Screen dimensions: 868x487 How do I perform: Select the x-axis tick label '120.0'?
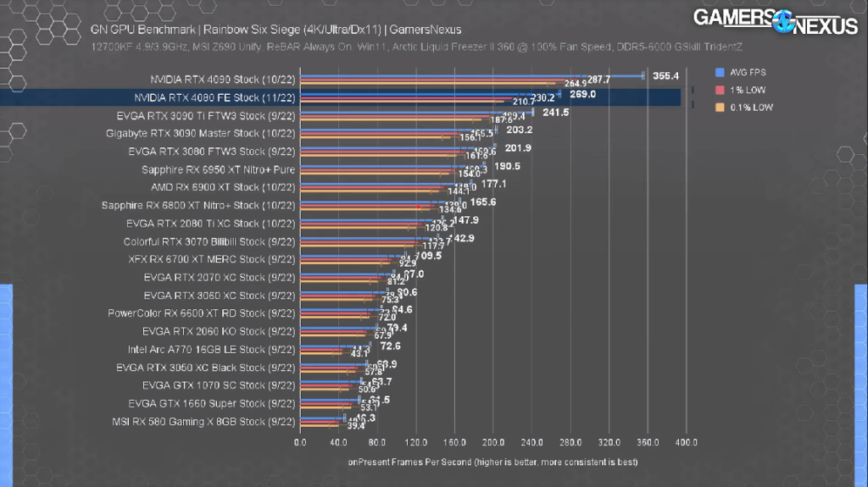tap(415, 443)
